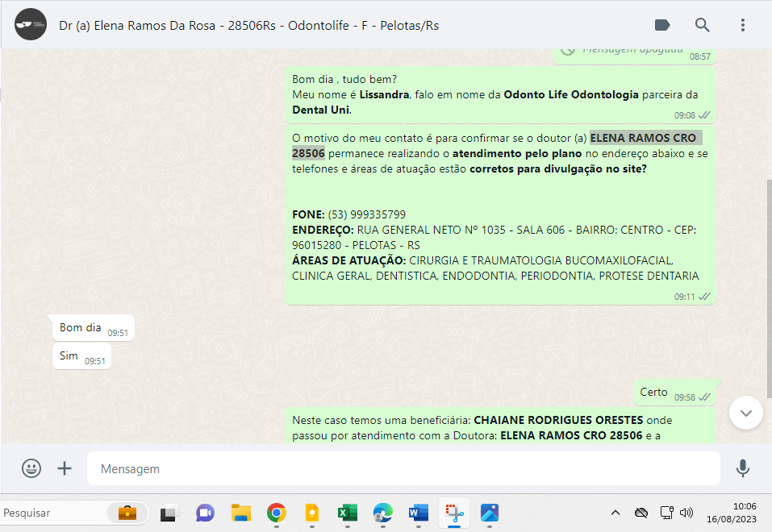Open Google Keep from taskbar
The width and height of the screenshot is (772, 532).
[x=312, y=513]
